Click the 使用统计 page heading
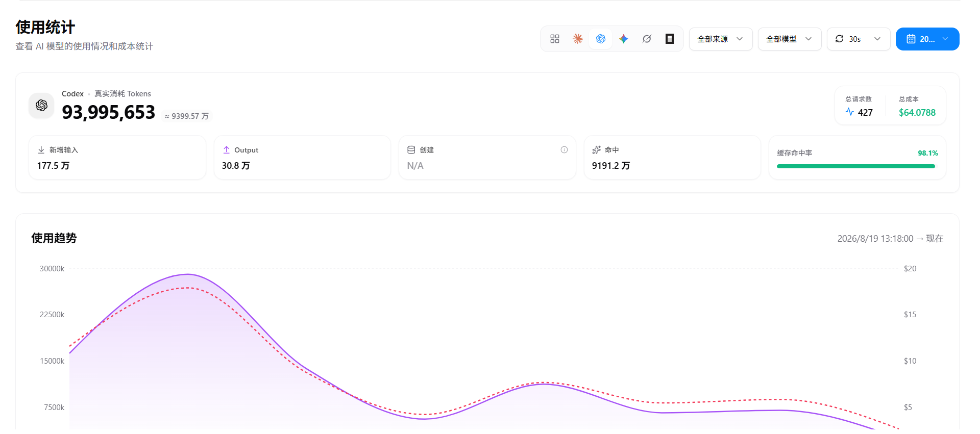The height and width of the screenshot is (434, 980). pyautogui.click(x=45, y=27)
